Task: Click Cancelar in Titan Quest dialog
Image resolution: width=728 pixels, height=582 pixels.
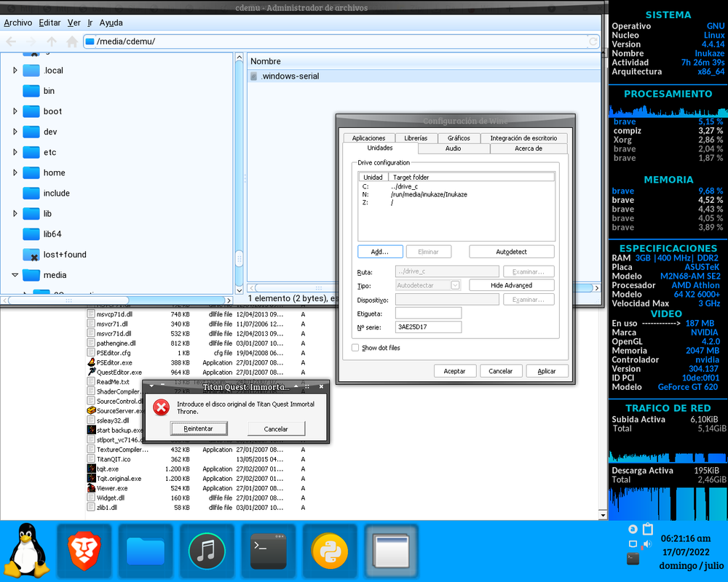Action: pos(276,428)
